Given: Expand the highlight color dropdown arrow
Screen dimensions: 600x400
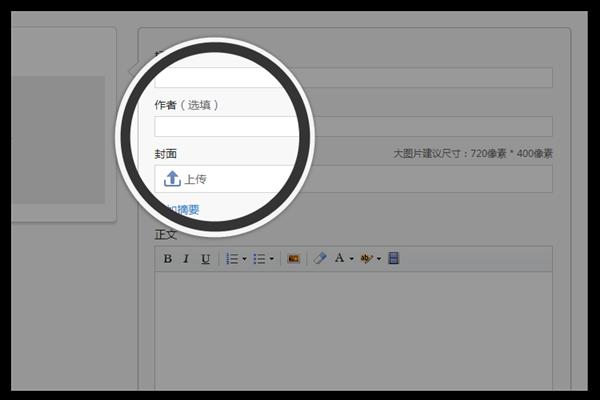Looking at the screenshot, I should pos(379,260).
